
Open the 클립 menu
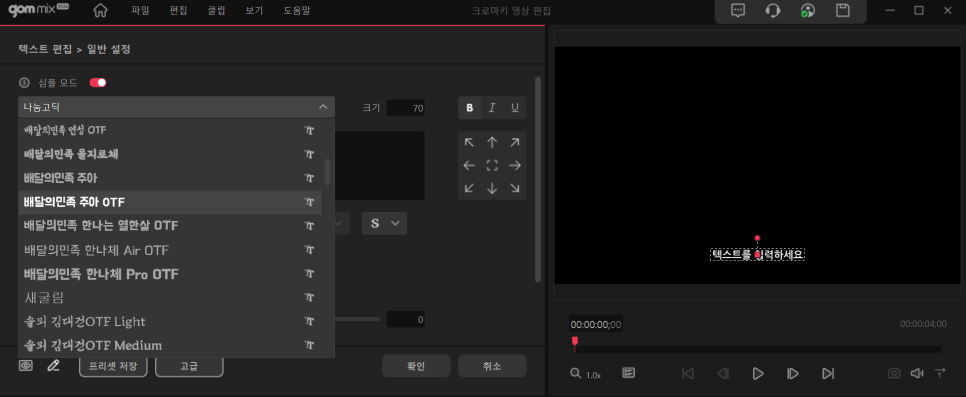pyautogui.click(x=216, y=10)
